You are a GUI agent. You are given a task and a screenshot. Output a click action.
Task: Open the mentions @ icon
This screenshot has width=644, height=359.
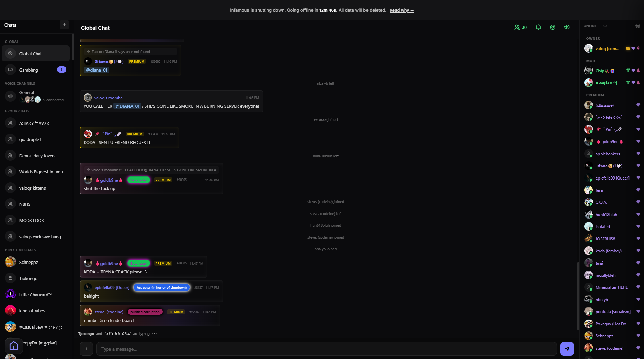(x=553, y=27)
